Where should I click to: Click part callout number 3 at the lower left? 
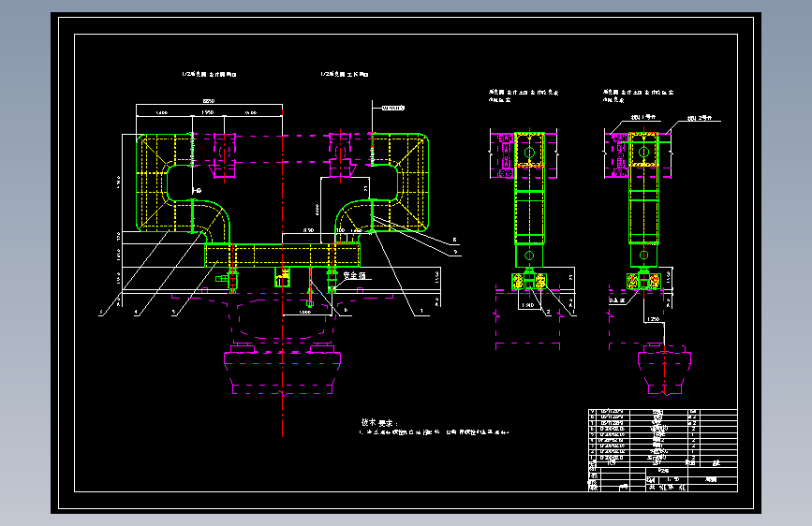click(x=101, y=313)
